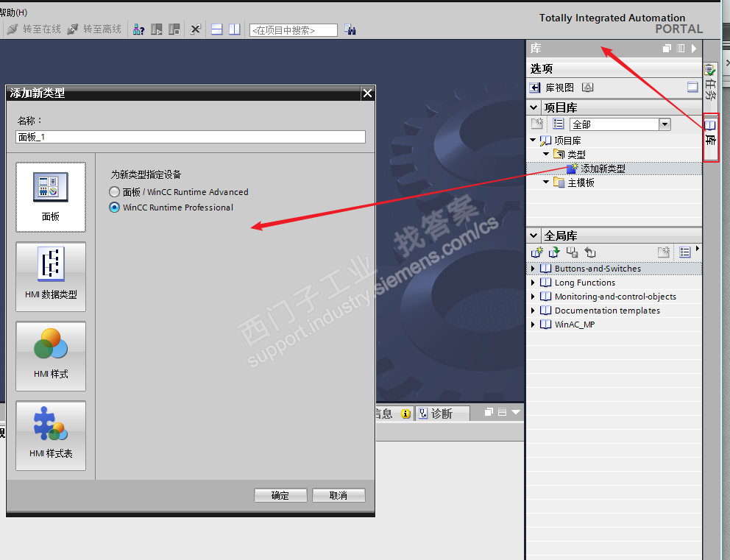Select 面板 / WinCC Runtime Advanced radio option
The height and width of the screenshot is (560, 730).
[x=114, y=192]
